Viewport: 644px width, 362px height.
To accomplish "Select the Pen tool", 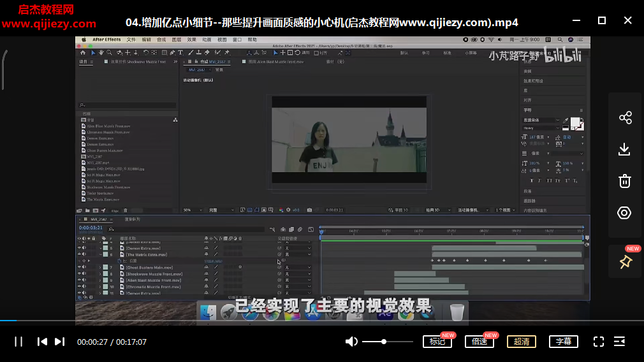I will coord(173,52).
